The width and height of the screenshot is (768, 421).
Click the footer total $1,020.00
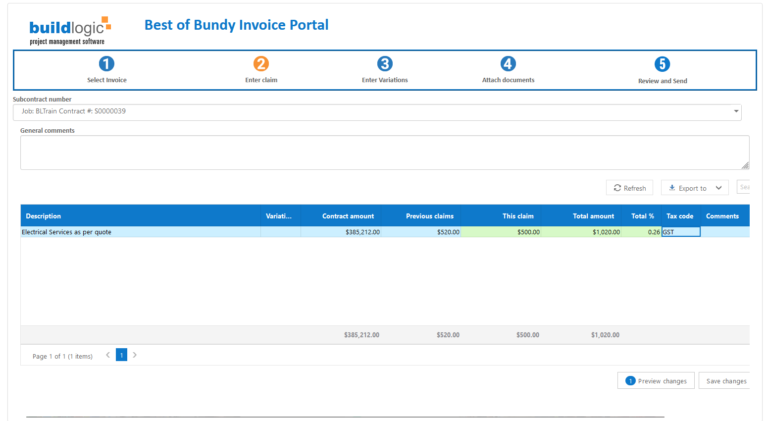(605, 335)
